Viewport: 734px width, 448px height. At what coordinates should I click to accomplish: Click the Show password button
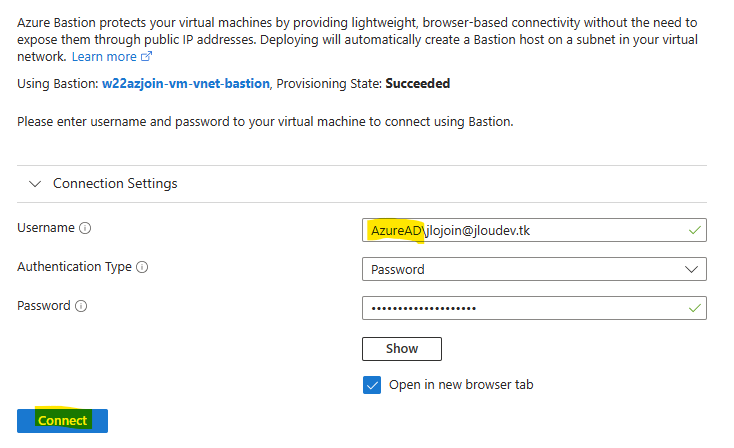(x=402, y=349)
